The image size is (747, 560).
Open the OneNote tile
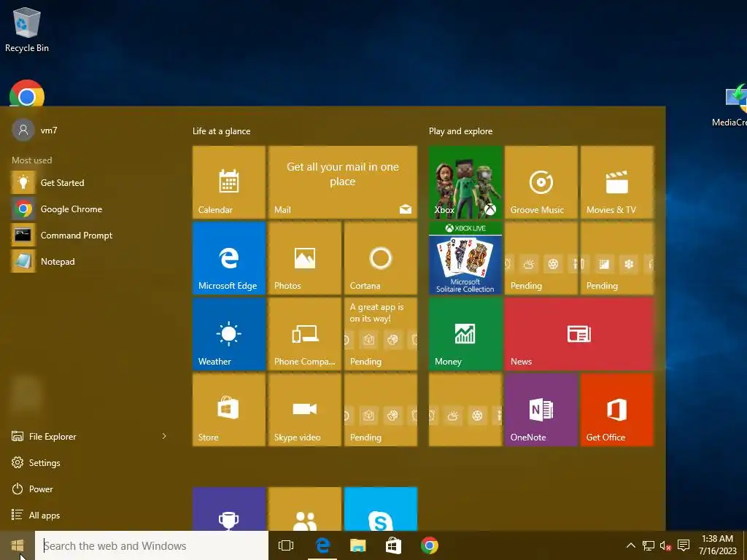[541, 409]
